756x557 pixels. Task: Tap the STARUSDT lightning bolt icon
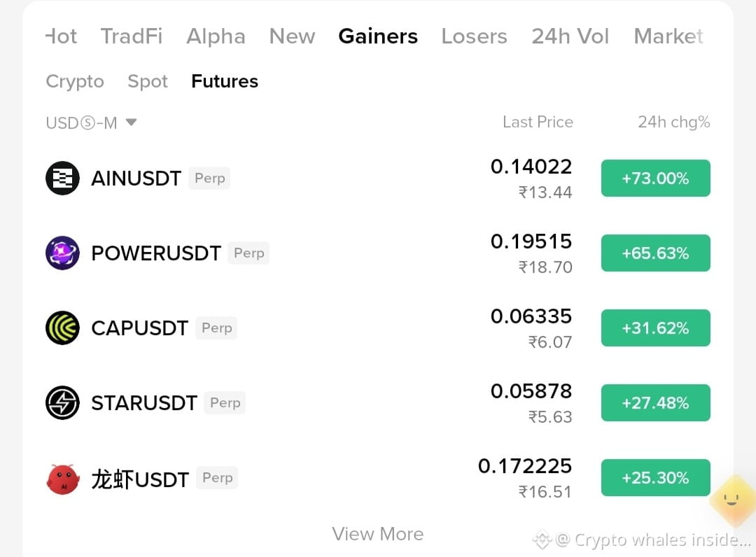click(x=62, y=403)
